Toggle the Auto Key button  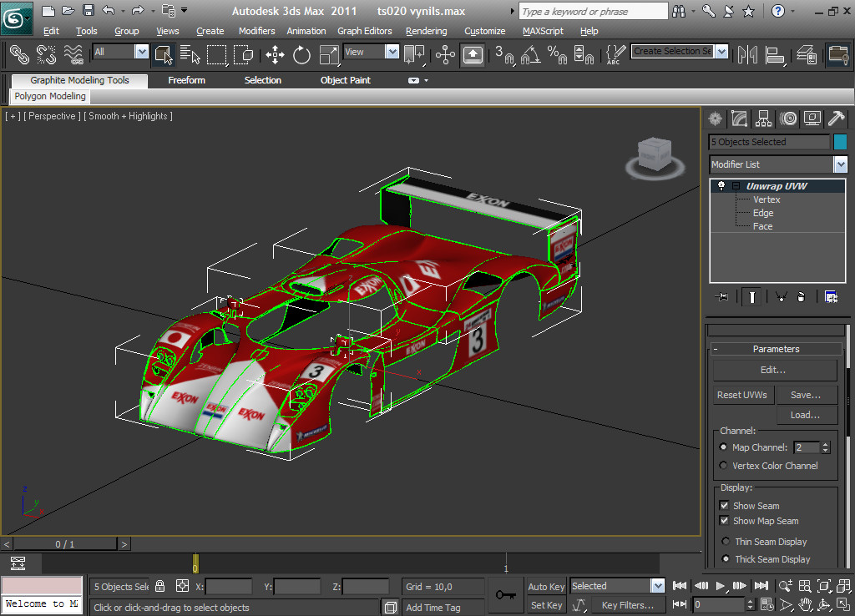point(546,587)
